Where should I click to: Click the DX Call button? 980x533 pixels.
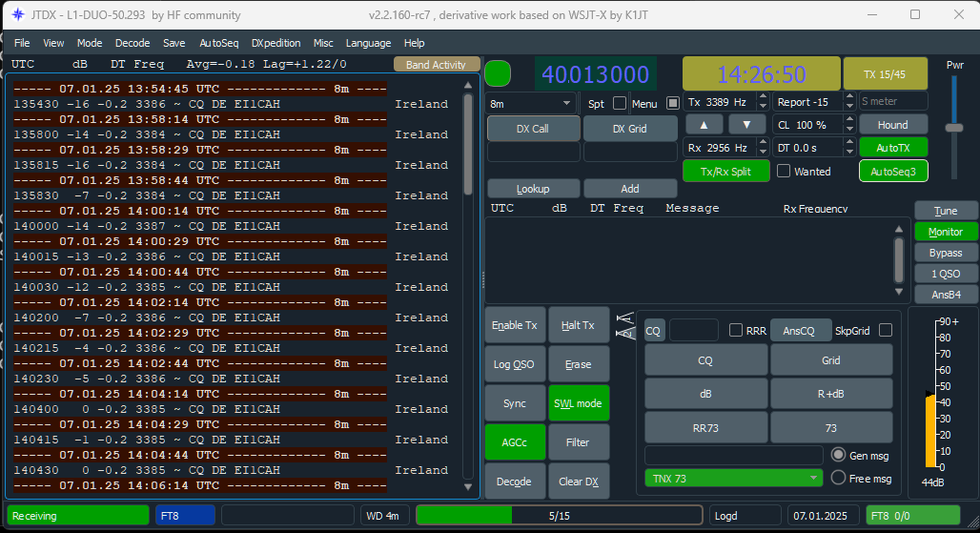pyautogui.click(x=533, y=129)
